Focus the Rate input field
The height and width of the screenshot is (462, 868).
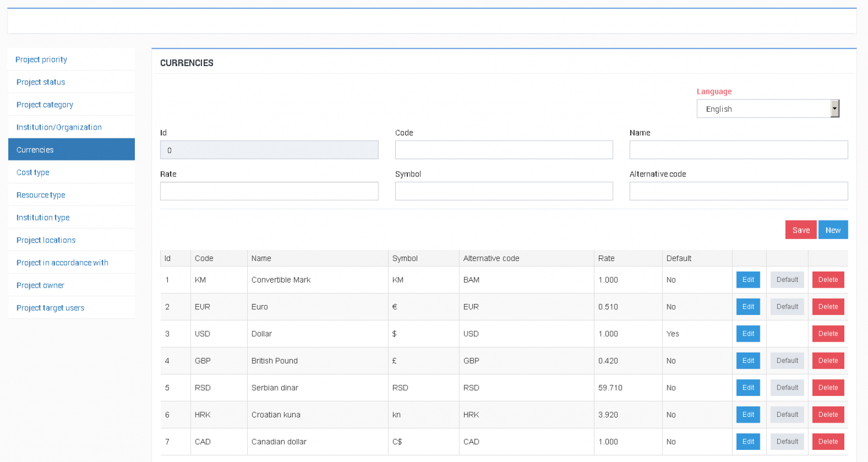(269, 191)
